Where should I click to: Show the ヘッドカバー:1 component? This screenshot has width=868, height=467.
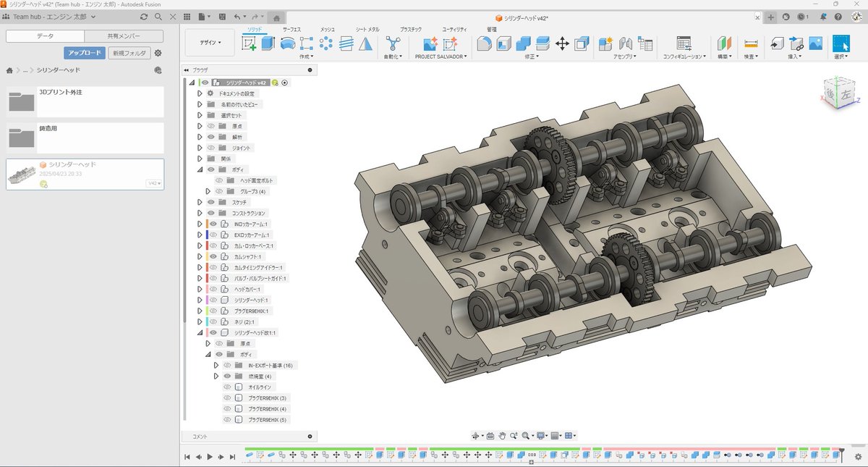pos(213,289)
